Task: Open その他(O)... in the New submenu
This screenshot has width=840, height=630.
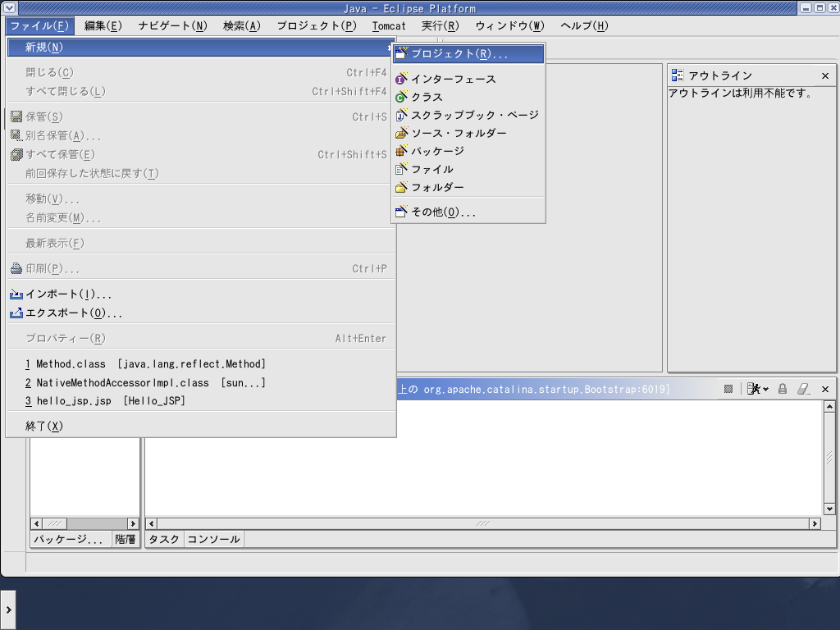Action: [468, 212]
